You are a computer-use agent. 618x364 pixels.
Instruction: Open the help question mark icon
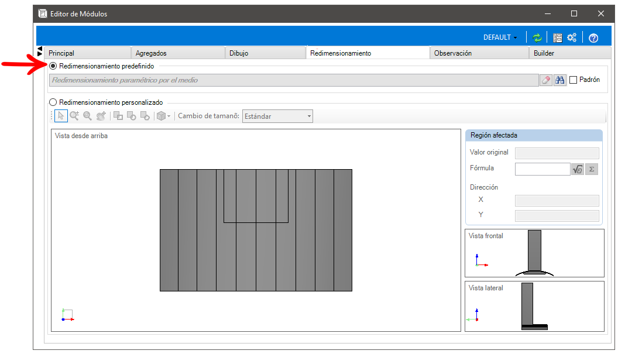pos(593,38)
